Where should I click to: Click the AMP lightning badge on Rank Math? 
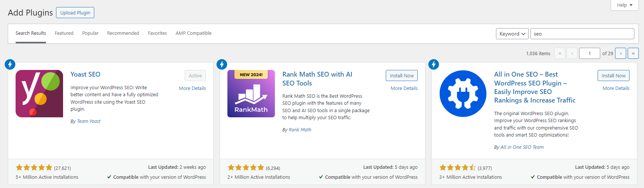(222, 64)
